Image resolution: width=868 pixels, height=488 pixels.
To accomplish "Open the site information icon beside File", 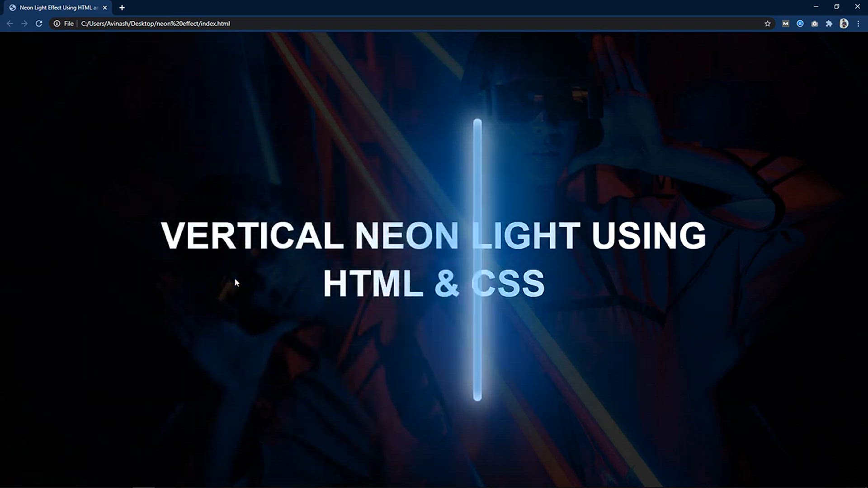I will click(x=57, y=23).
